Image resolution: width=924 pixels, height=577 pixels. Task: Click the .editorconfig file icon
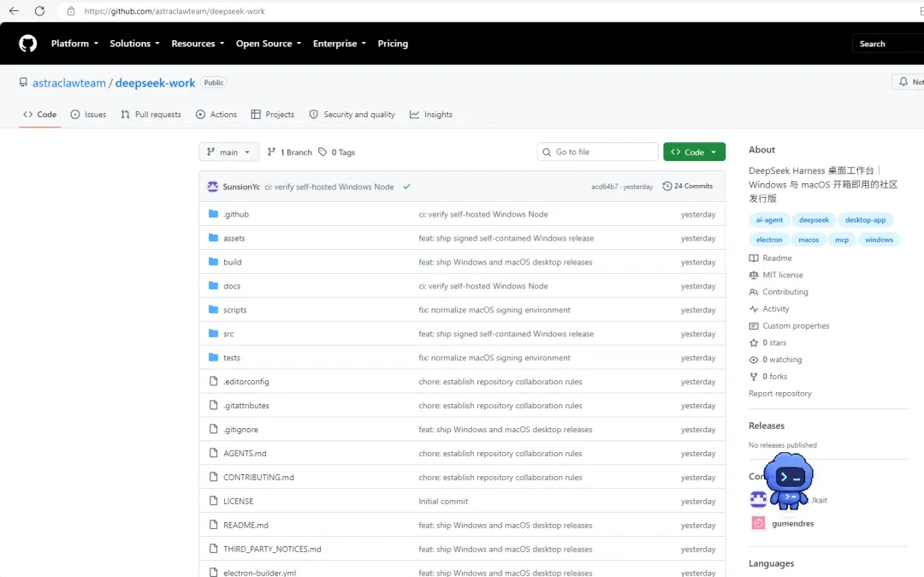point(213,381)
